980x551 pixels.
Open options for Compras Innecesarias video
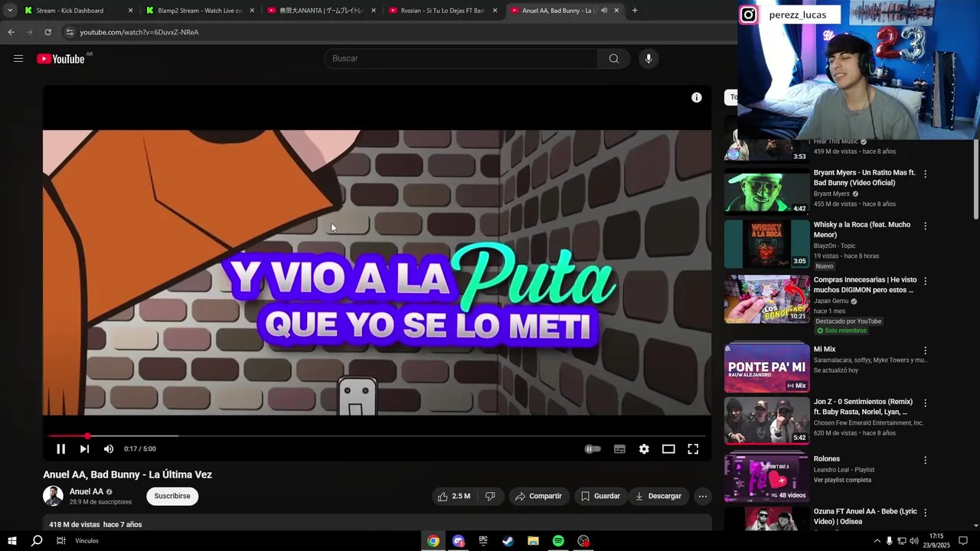(x=925, y=281)
